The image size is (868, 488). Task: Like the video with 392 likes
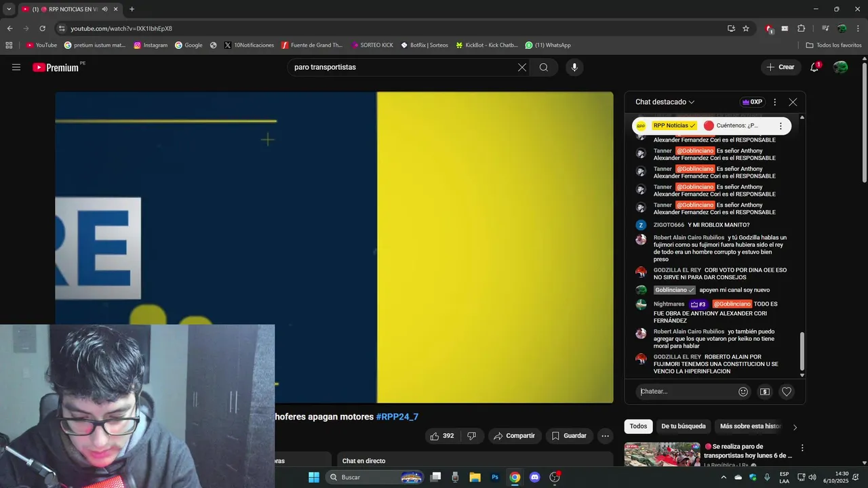442,436
